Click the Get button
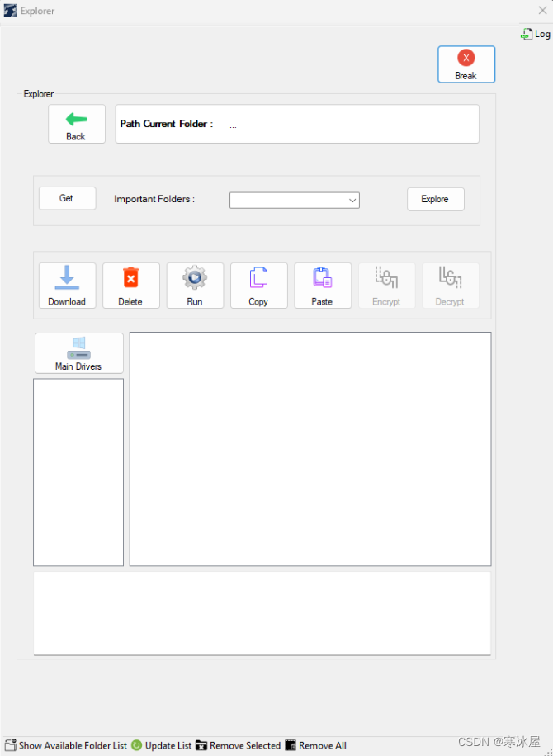 67,198
